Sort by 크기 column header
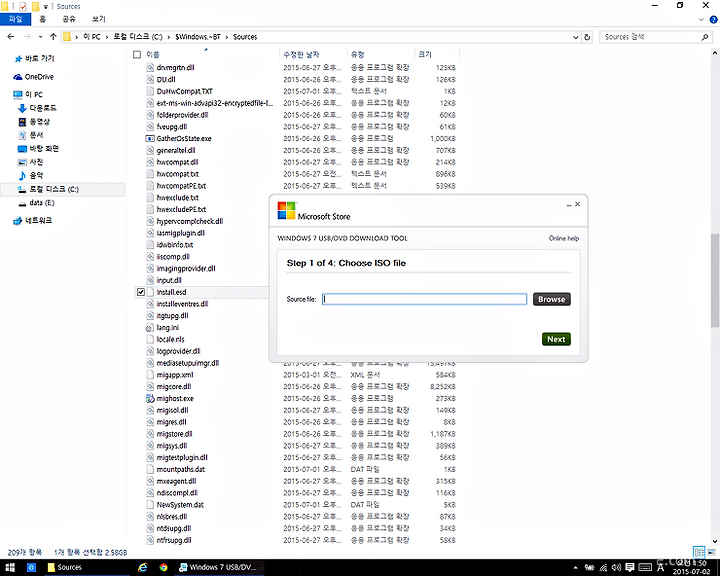Screen dimensions: 720x576 (x=425, y=55)
